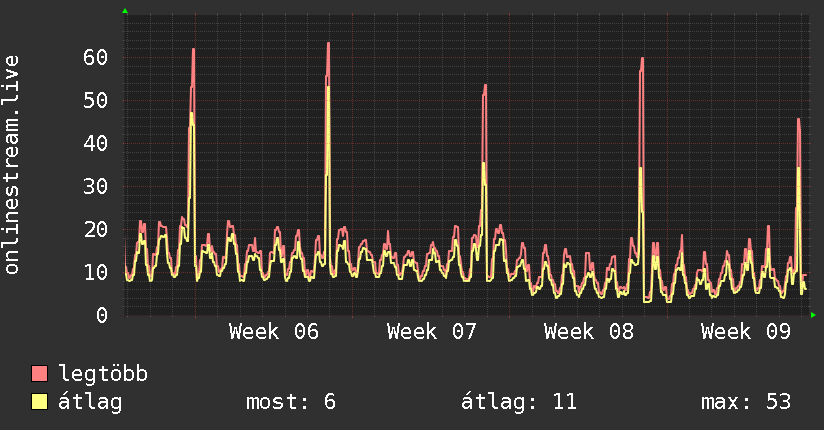Image resolution: width=824 pixels, height=430 pixels.
Task: Click the 40 y-axis tick label
Action: click(x=96, y=144)
